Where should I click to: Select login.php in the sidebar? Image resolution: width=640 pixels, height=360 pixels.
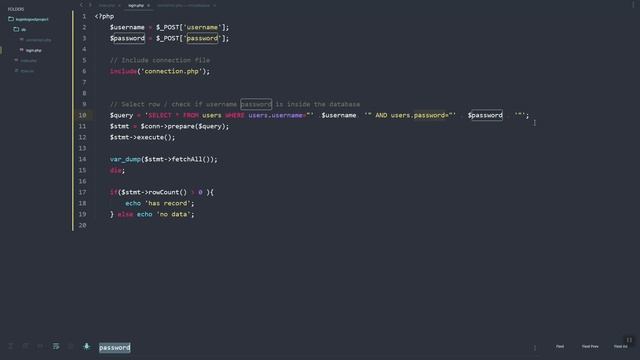pyautogui.click(x=33, y=50)
